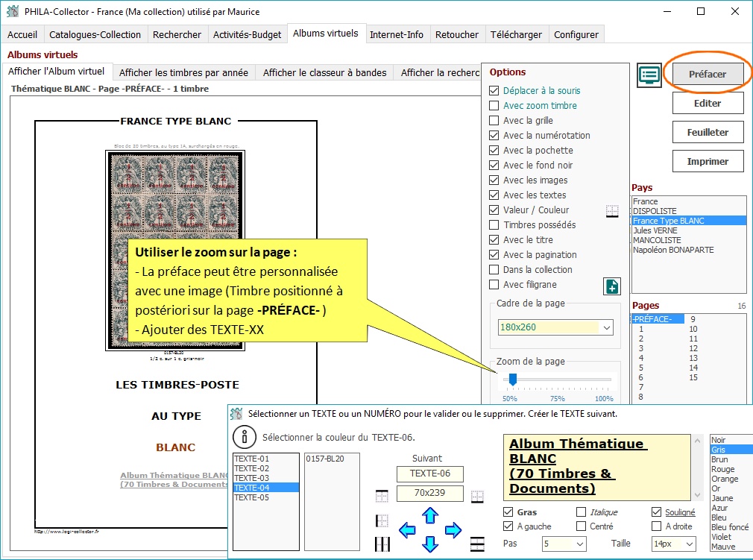Move the text left with the blue arrow

(x=407, y=530)
